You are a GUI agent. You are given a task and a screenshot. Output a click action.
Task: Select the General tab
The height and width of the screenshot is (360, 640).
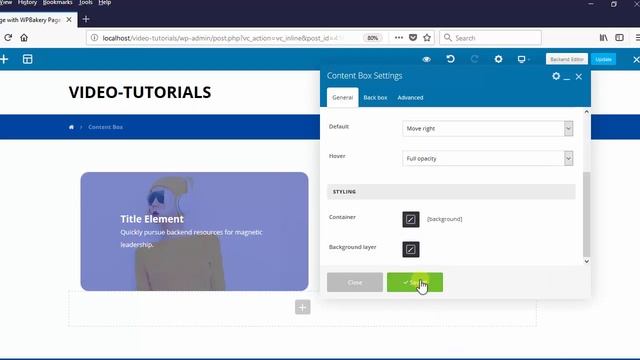(342, 98)
